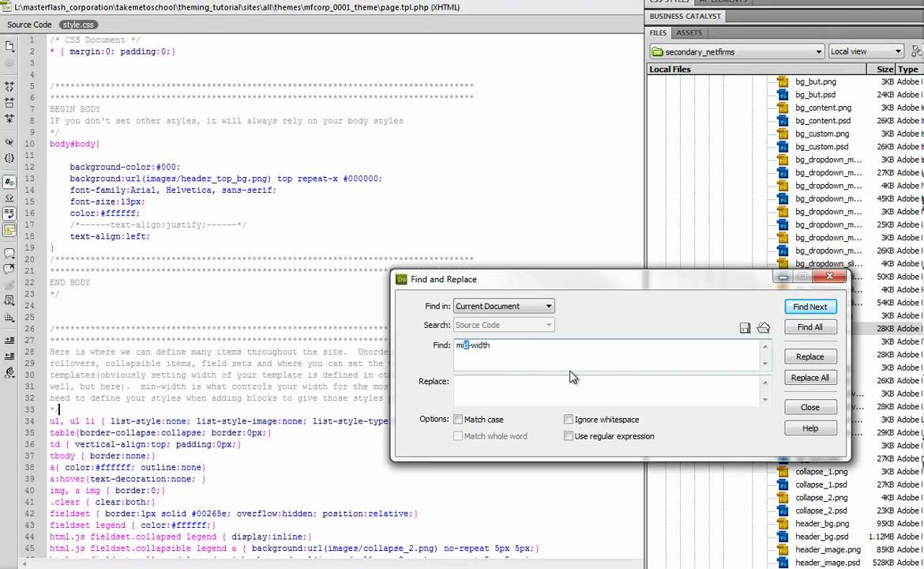Open the Search type dropdown
Image resolution: width=924 pixels, height=569 pixels.
tap(504, 325)
